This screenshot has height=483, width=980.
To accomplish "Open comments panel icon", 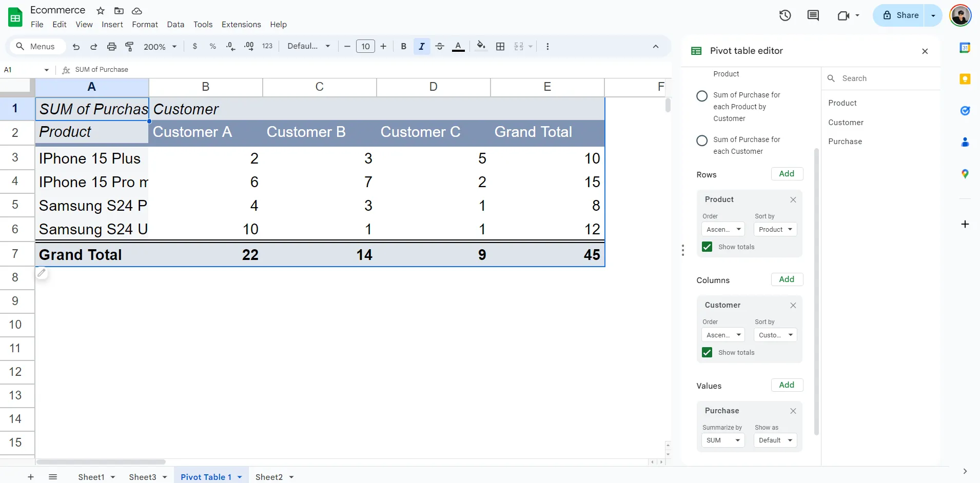I will point(813,15).
